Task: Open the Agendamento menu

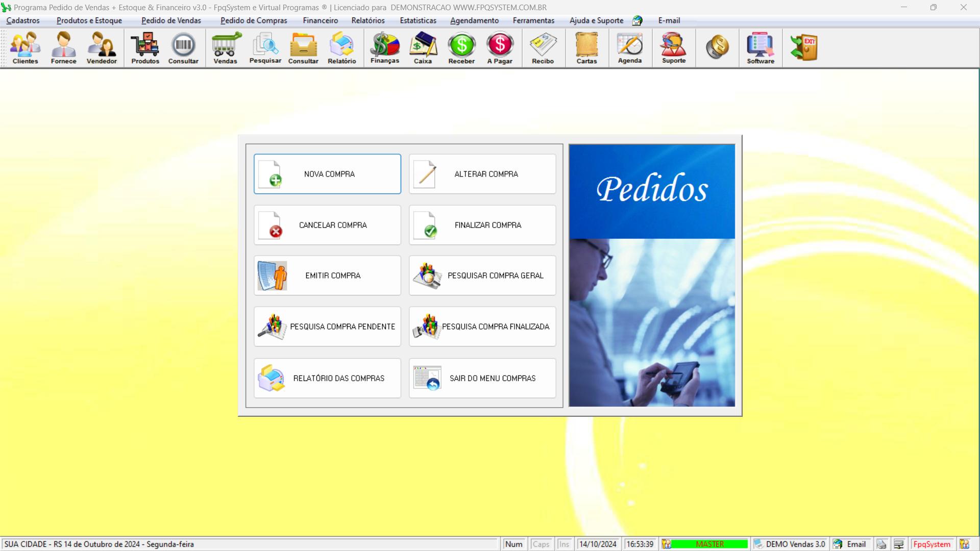Action: (474, 20)
